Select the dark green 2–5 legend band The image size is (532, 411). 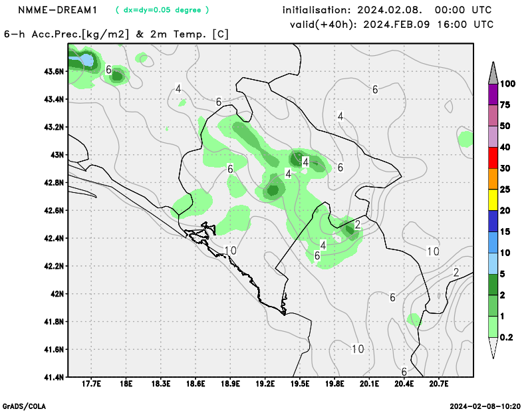493,285
